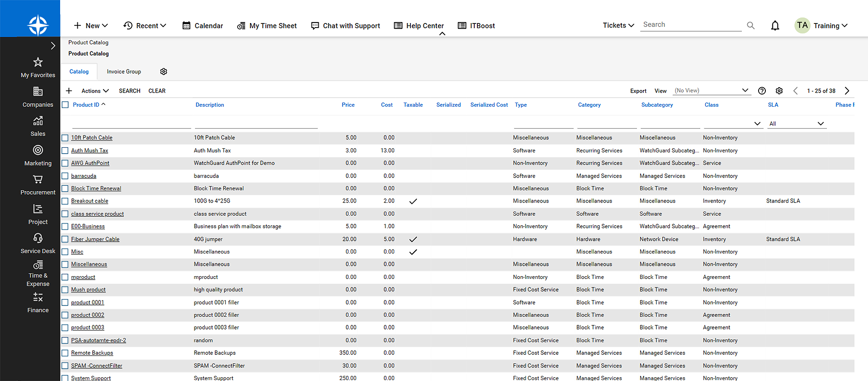Open Procurement in the sidebar

tap(38, 185)
